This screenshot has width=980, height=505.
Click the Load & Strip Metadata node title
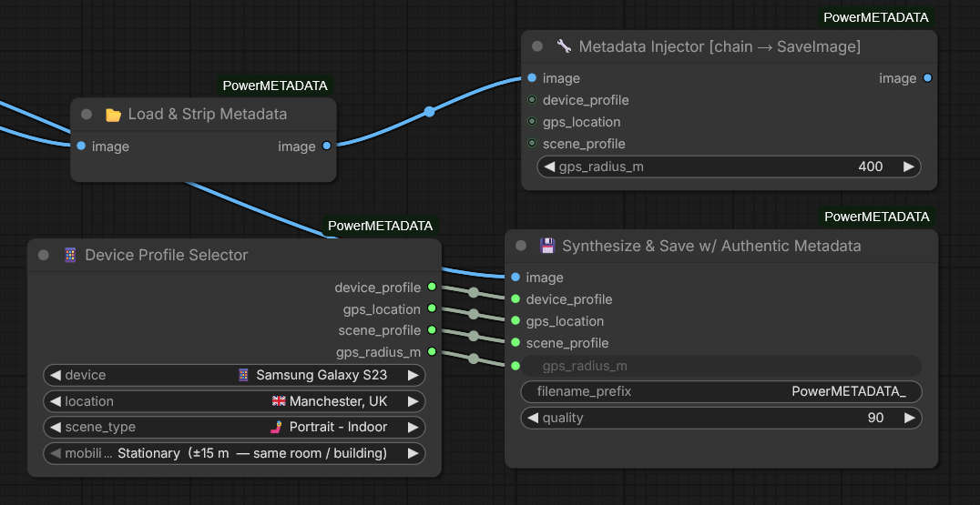click(208, 115)
